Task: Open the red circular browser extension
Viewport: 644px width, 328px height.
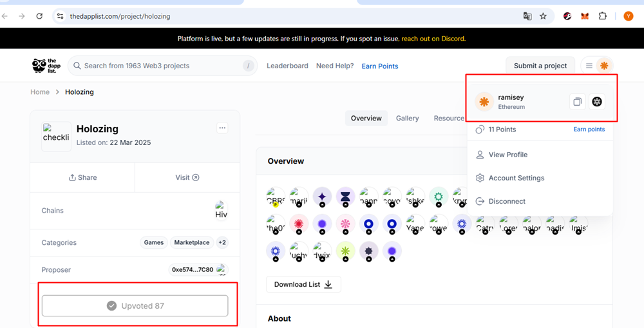Action: 567,16
